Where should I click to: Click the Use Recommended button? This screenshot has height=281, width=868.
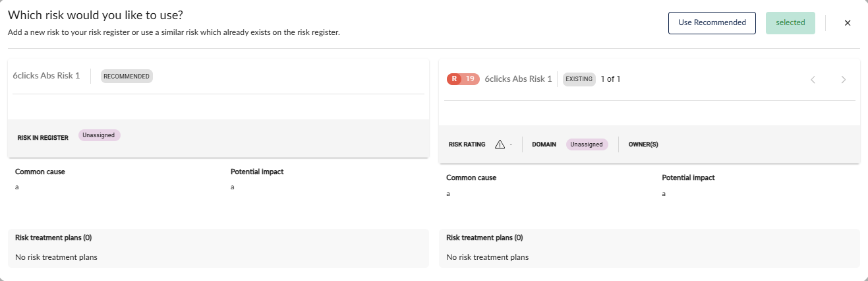coord(712,22)
